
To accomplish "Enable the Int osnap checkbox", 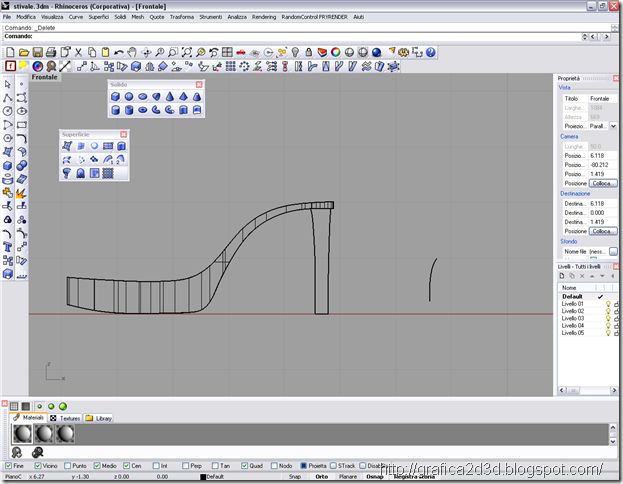I will 156,465.
